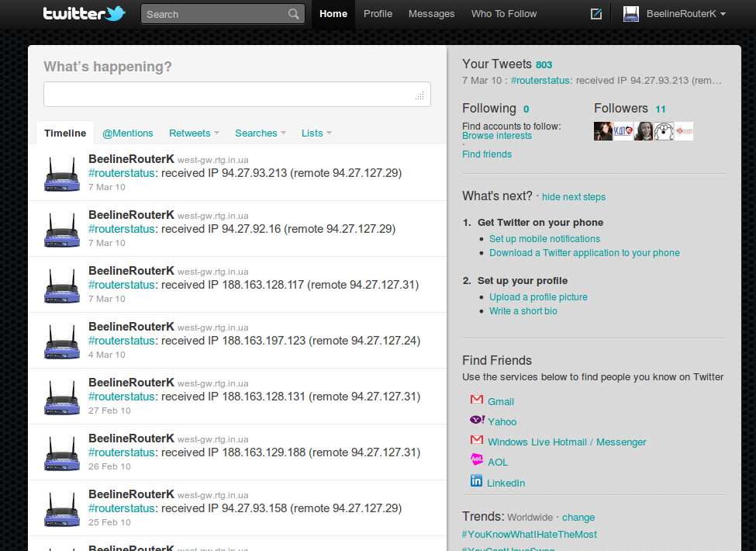Select the LinkedIn icon under Find Friends
Image resolution: width=756 pixels, height=551 pixels.
click(477, 480)
